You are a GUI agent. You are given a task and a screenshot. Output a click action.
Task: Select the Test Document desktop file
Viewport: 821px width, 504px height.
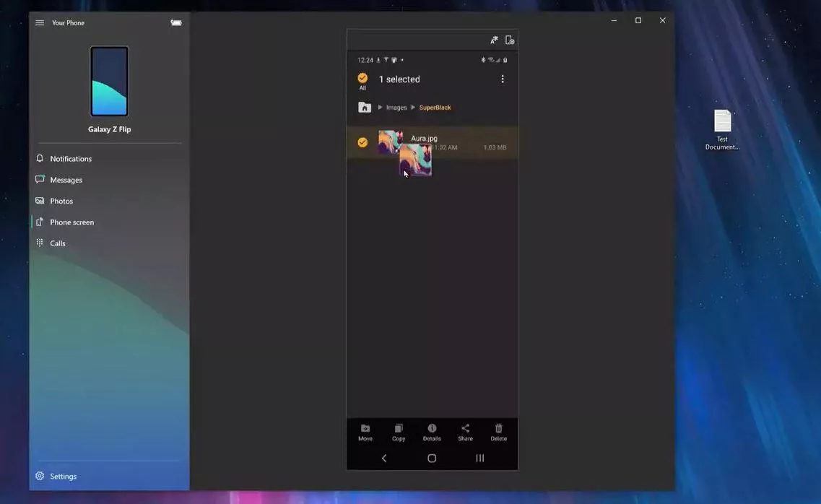(722, 130)
